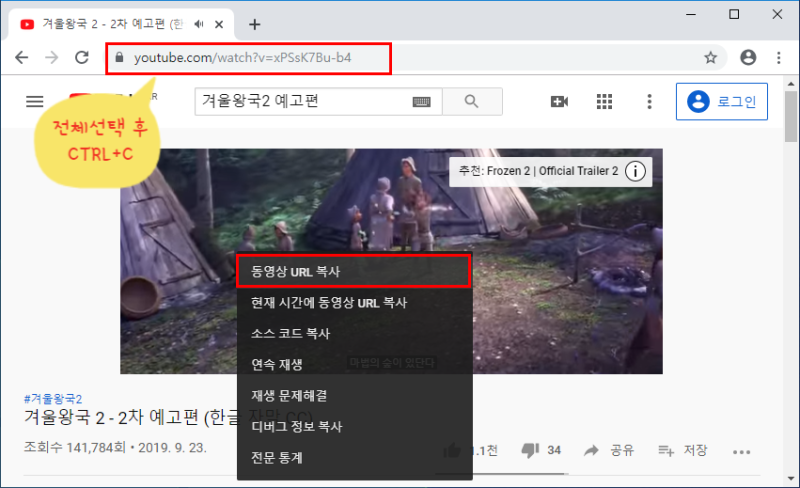
Task: Click the dislike thumbs-down icon
Action: [530, 450]
